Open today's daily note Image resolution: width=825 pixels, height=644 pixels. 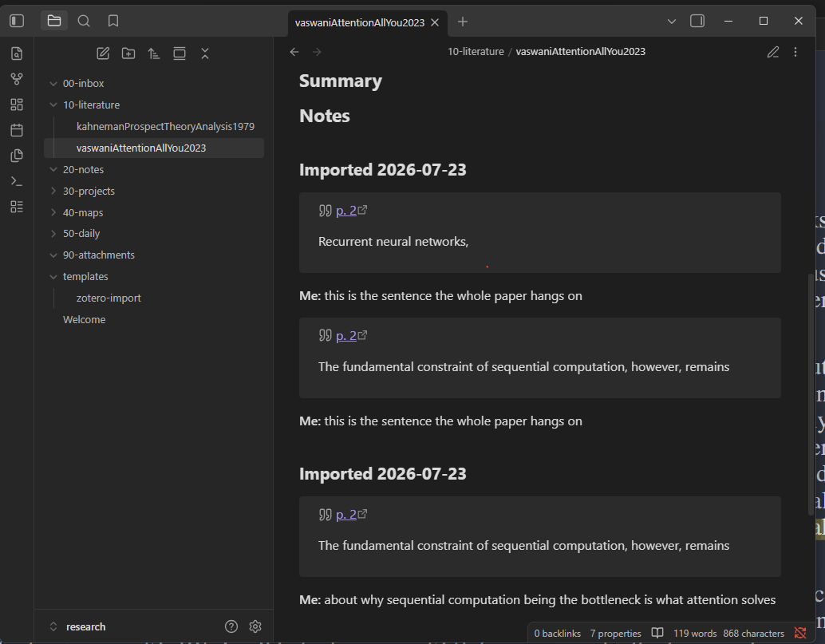point(17,130)
